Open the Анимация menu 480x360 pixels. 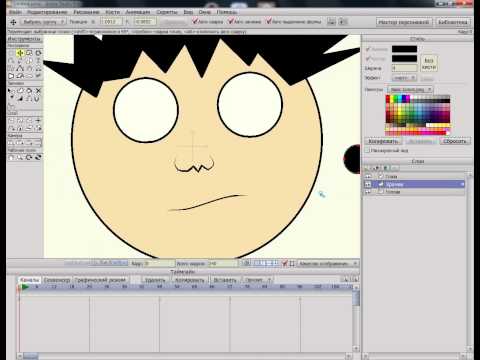pos(138,12)
